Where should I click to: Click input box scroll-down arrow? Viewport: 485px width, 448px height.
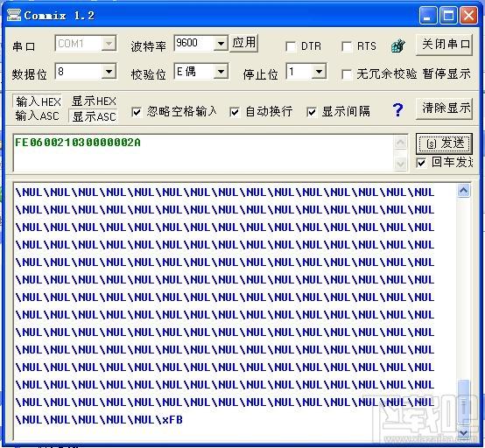(401, 164)
